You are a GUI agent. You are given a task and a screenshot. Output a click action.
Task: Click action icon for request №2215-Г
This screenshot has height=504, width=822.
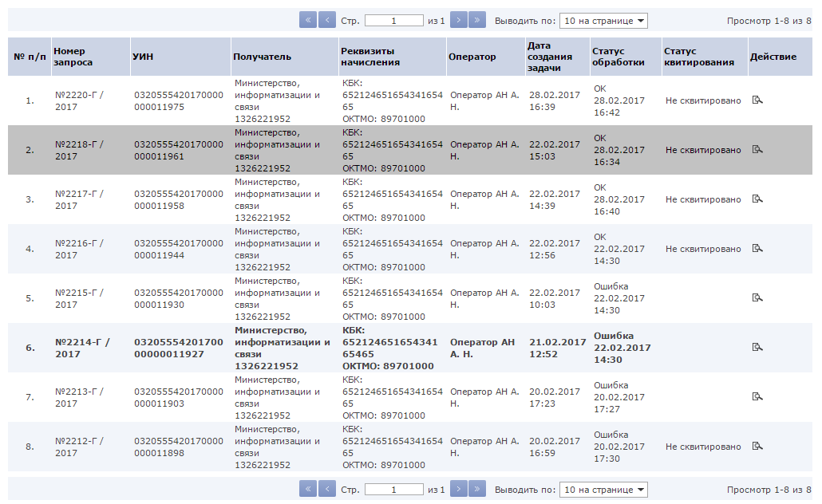click(x=757, y=297)
